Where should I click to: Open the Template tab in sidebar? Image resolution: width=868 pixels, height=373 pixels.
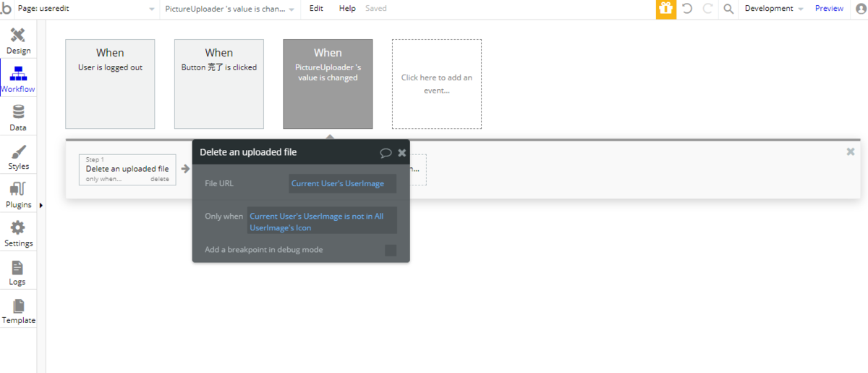point(18,310)
